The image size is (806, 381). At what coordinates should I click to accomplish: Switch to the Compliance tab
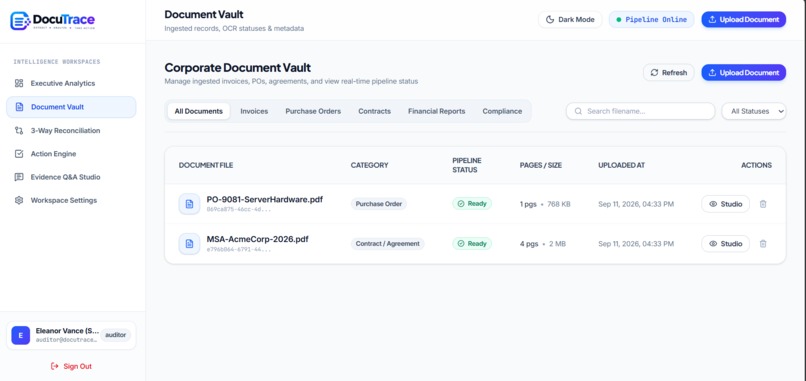click(502, 111)
